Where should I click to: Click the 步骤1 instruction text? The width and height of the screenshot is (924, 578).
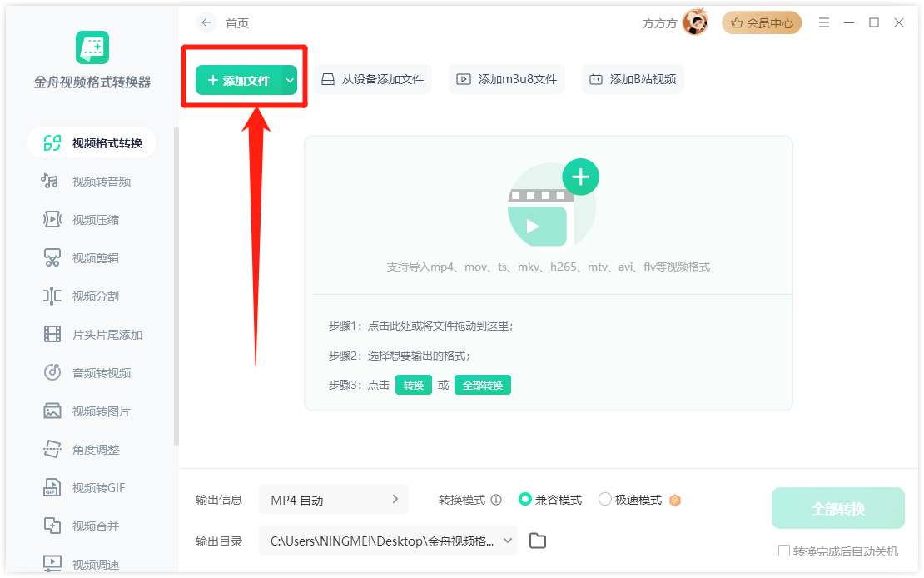click(x=420, y=326)
